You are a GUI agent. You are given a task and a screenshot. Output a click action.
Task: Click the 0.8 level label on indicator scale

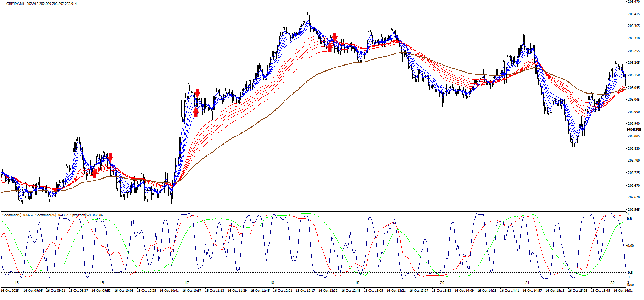[x=629, y=219]
